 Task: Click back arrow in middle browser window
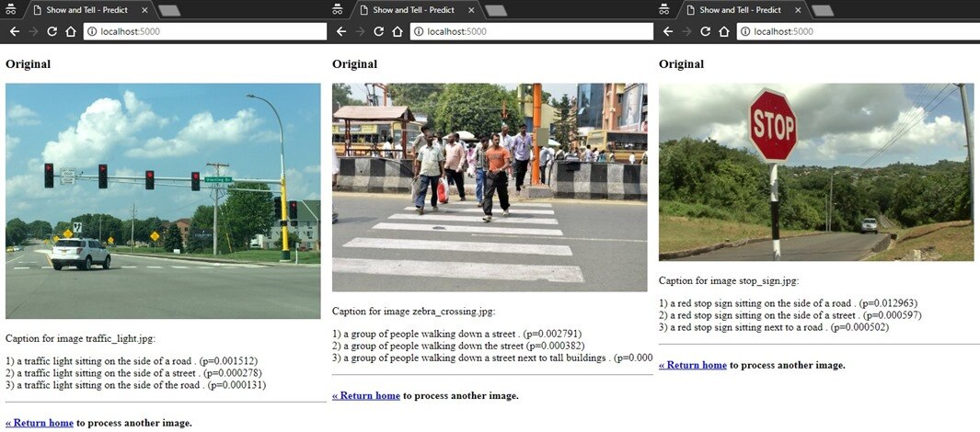pyautogui.click(x=341, y=31)
